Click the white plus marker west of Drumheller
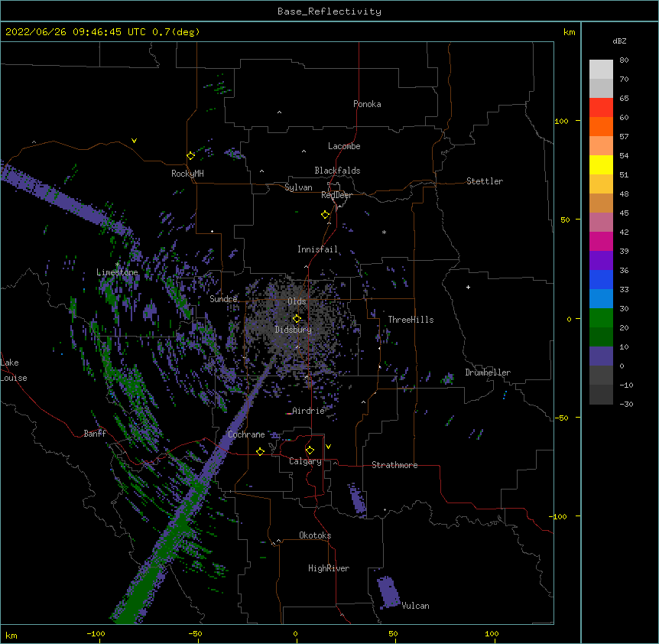The image size is (659, 644). (x=468, y=287)
